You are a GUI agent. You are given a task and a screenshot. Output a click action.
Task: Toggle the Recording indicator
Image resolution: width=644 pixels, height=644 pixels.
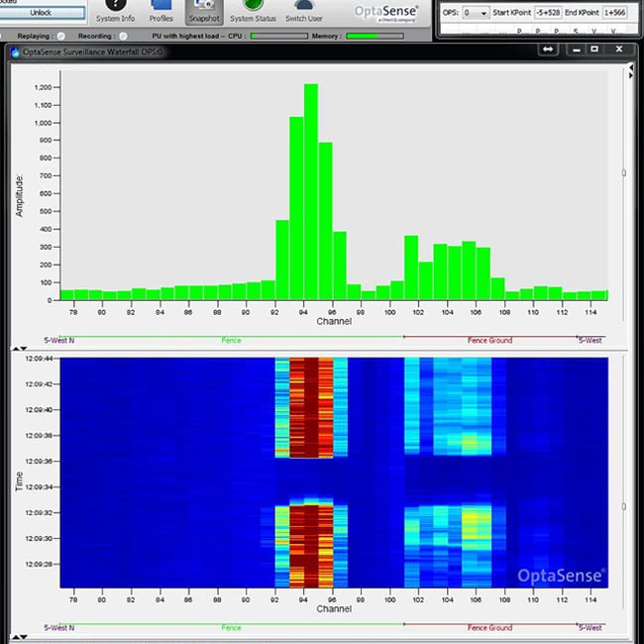123,36
